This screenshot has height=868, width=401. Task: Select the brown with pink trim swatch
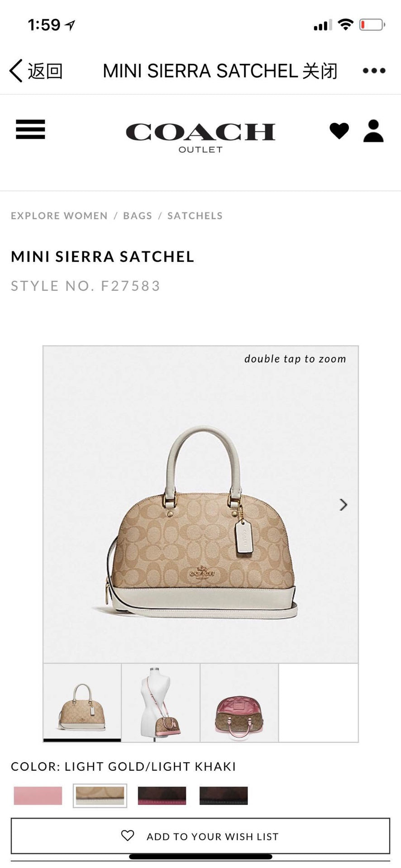[162, 796]
